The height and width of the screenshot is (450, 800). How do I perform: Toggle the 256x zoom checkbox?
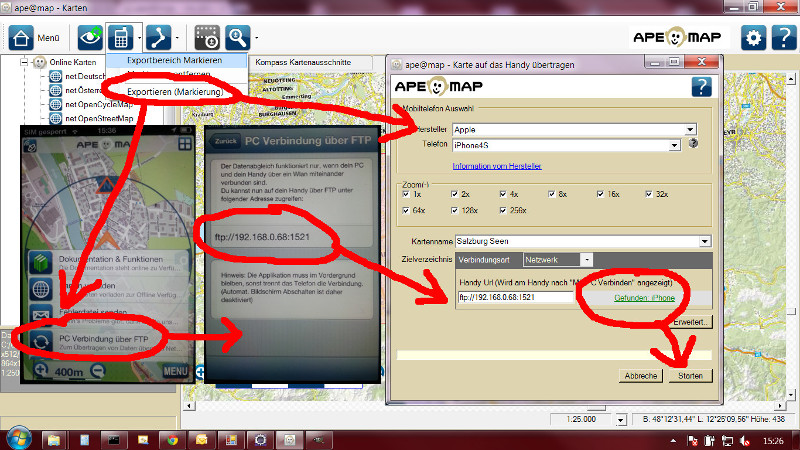pos(501,210)
